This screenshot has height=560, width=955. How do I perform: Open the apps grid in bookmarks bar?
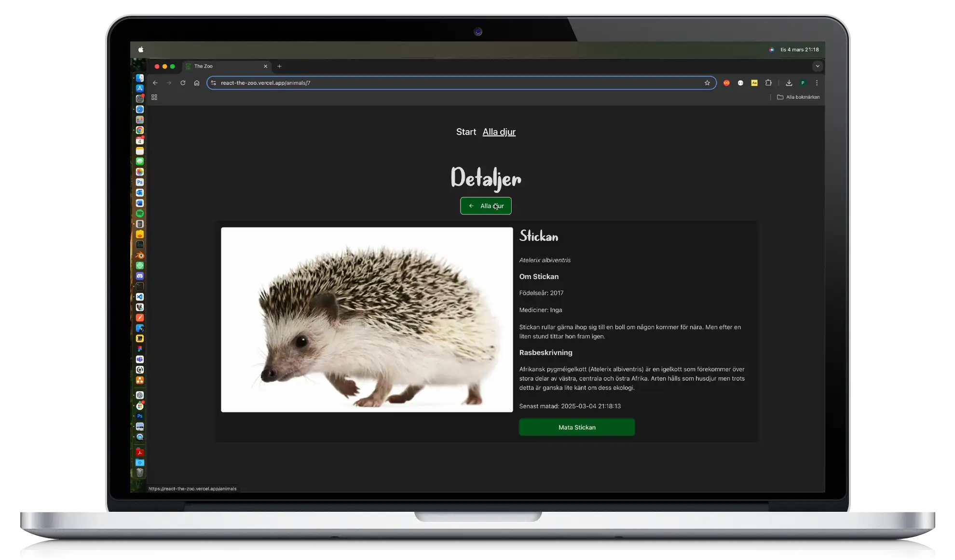point(154,97)
